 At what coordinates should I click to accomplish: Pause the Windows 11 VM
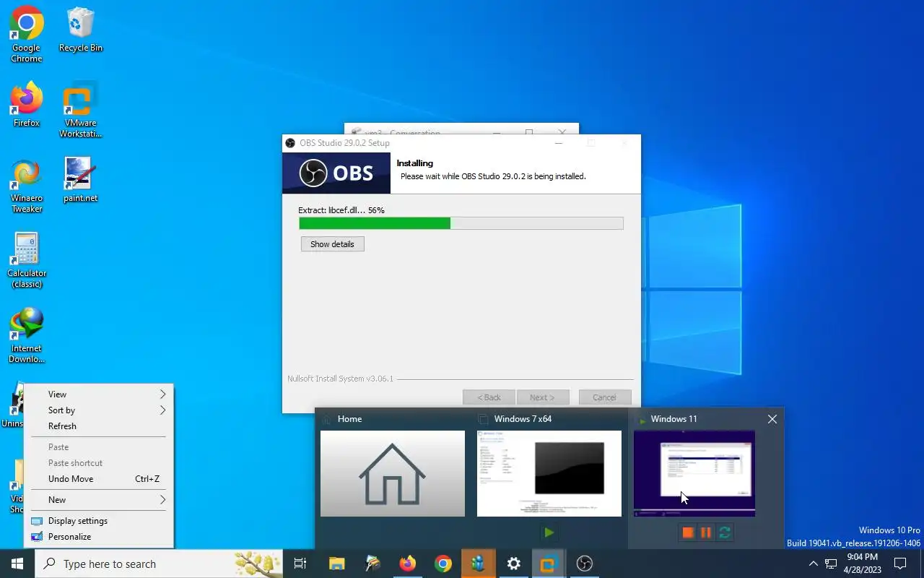[706, 532]
